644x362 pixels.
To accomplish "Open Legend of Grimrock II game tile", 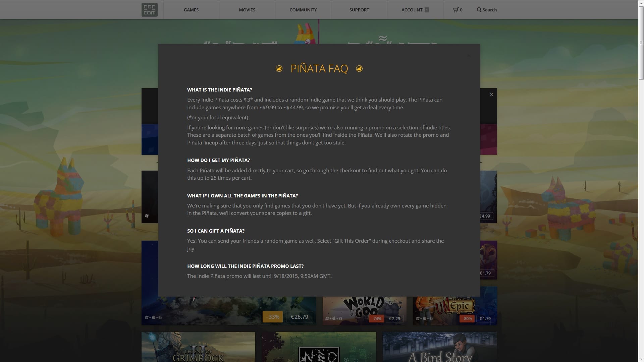I will [x=198, y=347].
